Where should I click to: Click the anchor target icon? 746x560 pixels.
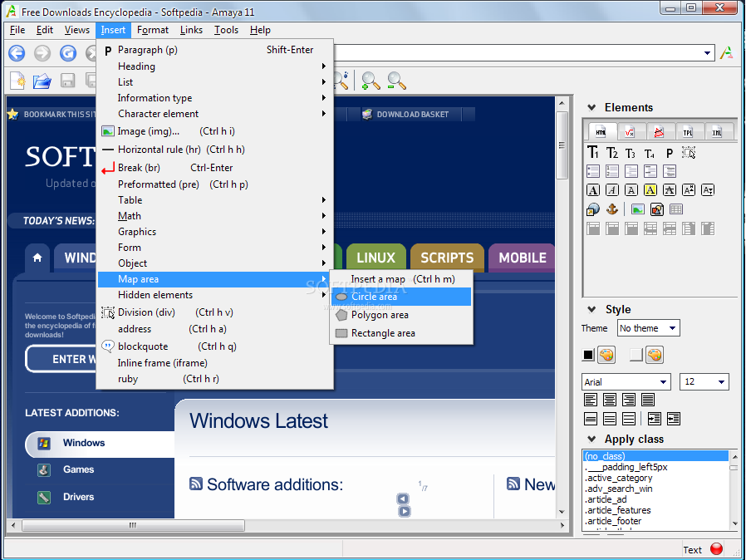point(612,209)
